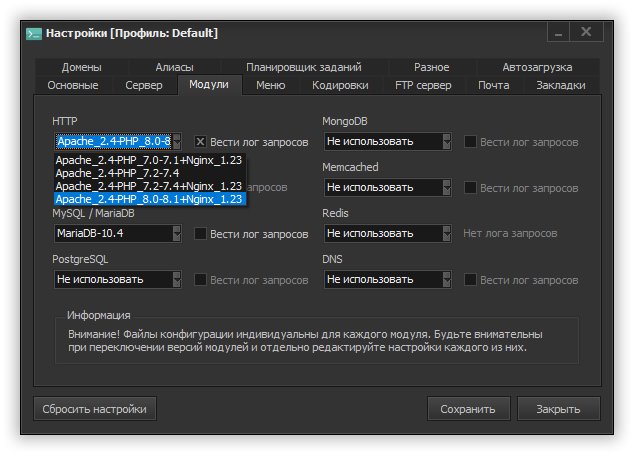Viewport: 634px width, 455px height.
Task: Choose Apache_2.4-PHP_7.2-7.4 from the list
Action: tap(111, 173)
